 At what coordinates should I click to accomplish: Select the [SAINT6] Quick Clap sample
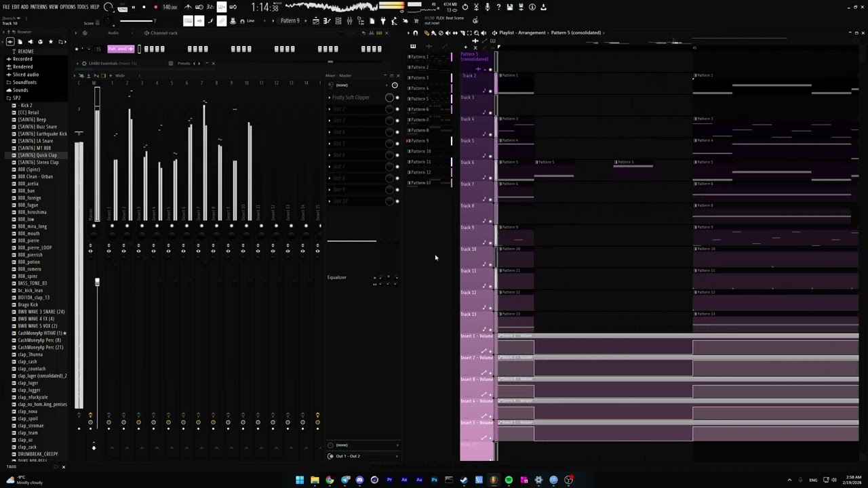pyautogui.click(x=37, y=155)
